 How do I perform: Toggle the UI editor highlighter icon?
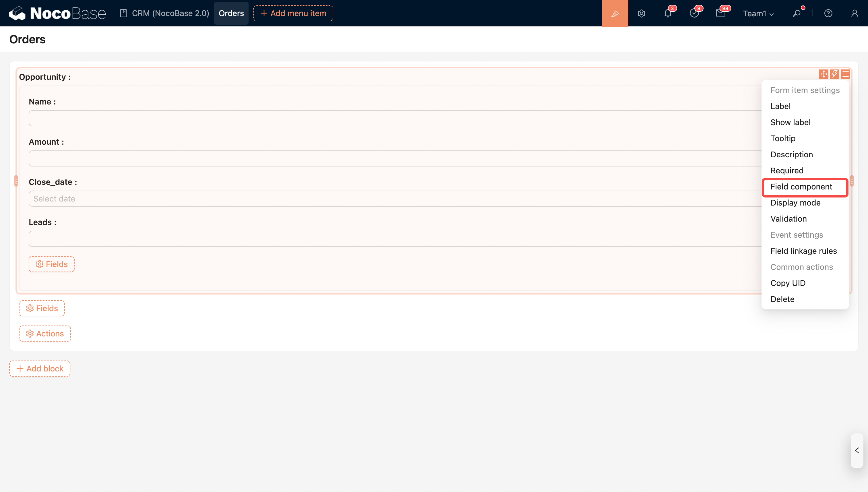coord(615,13)
